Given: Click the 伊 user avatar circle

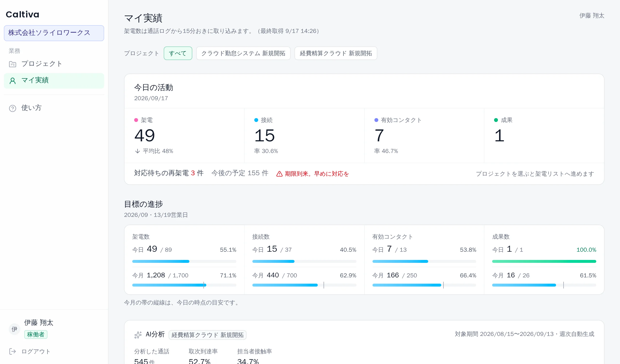Looking at the screenshot, I should coord(15,329).
